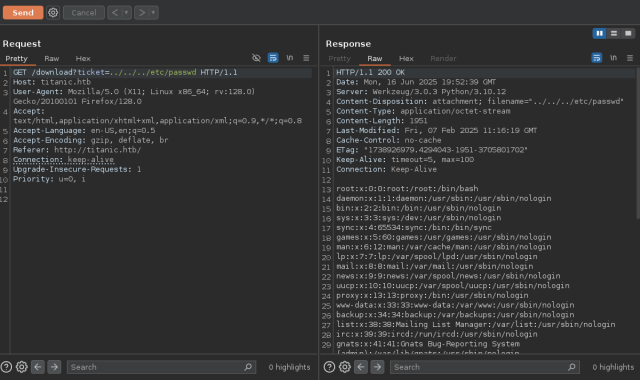
Task: Click the Cache-Control: no-cache header
Action: coord(389,140)
